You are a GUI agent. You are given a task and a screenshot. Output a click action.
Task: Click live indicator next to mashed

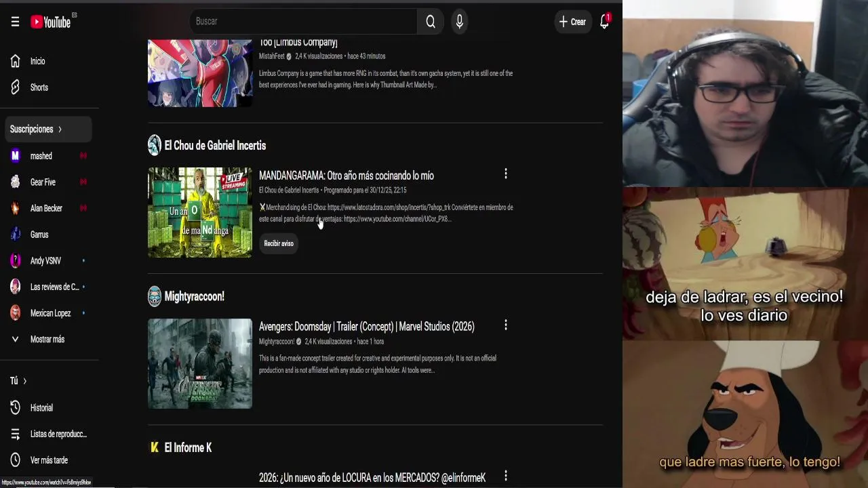coord(83,156)
